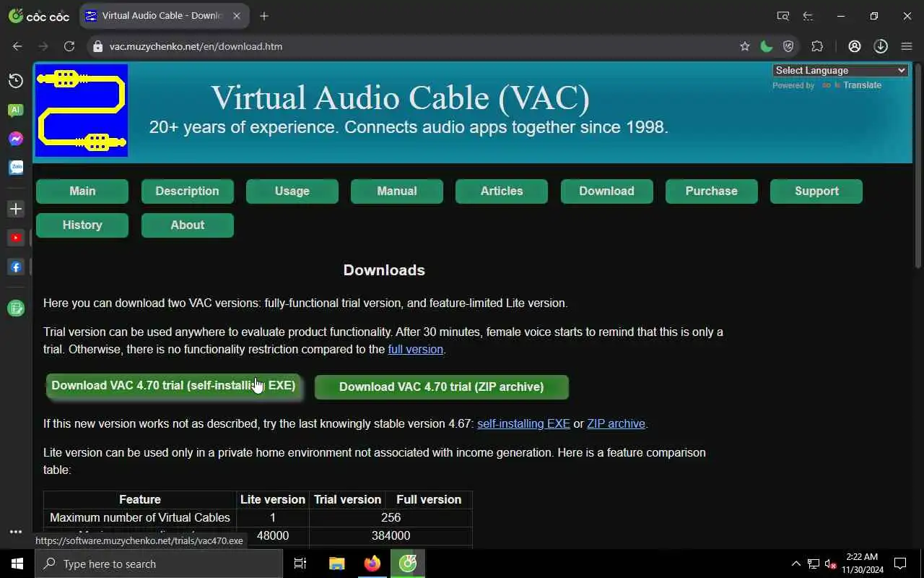Open the Manual page
Image resolution: width=924 pixels, height=578 pixels.
[x=397, y=191]
